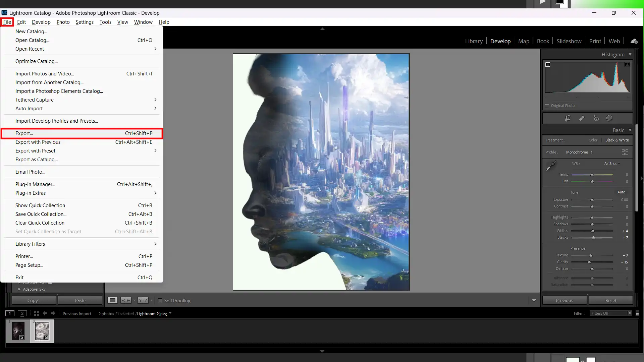This screenshot has width=644, height=362.
Task: Open the WB As Shot dropdown
Action: coord(612,164)
